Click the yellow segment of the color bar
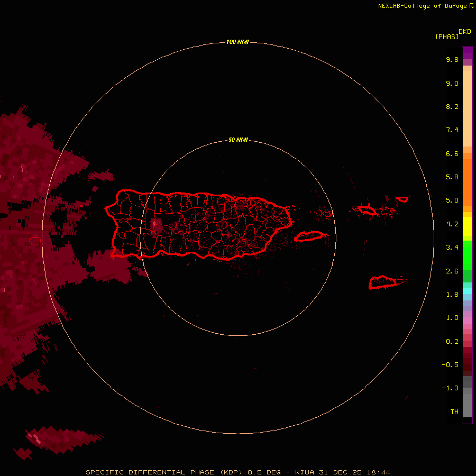Viewport: 476px width, 476px height. pos(467,226)
